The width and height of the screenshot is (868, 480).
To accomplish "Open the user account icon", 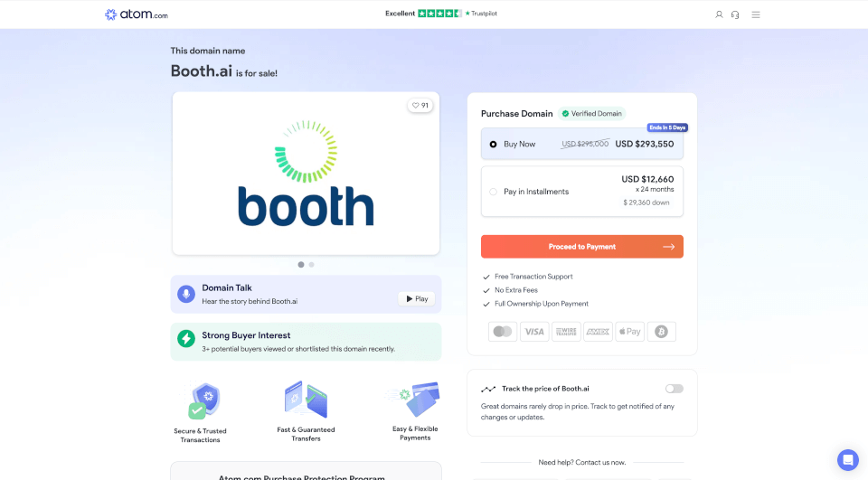I will [719, 15].
